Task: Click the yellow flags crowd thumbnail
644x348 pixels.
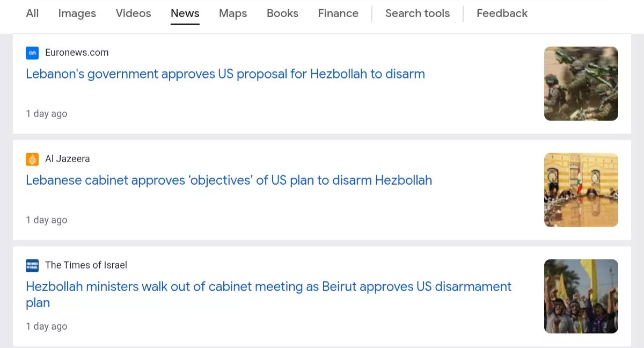Action: click(581, 296)
